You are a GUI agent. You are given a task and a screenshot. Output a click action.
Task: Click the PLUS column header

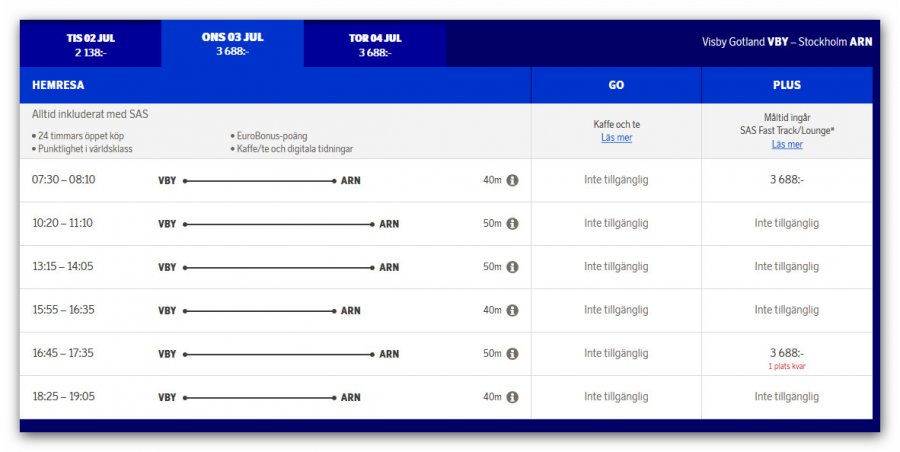pos(786,85)
